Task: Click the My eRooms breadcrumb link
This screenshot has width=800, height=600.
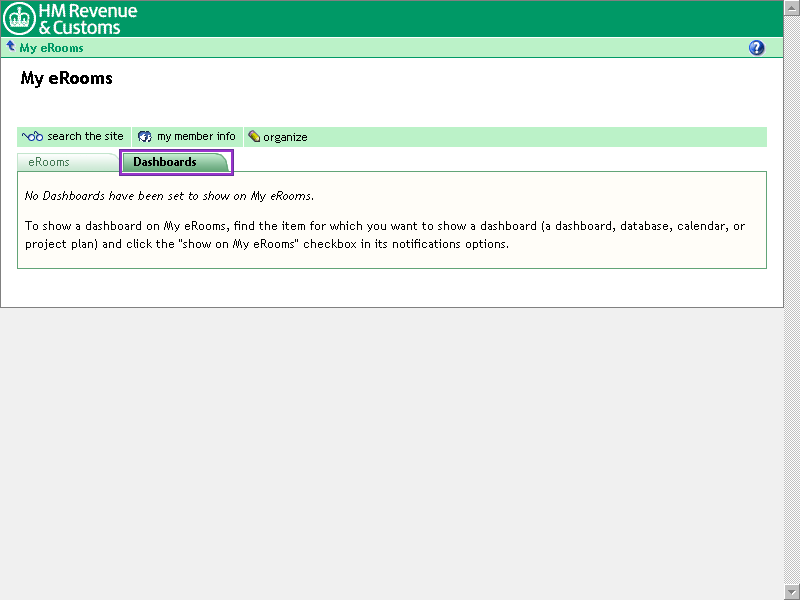Action: pyautogui.click(x=51, y=48)
